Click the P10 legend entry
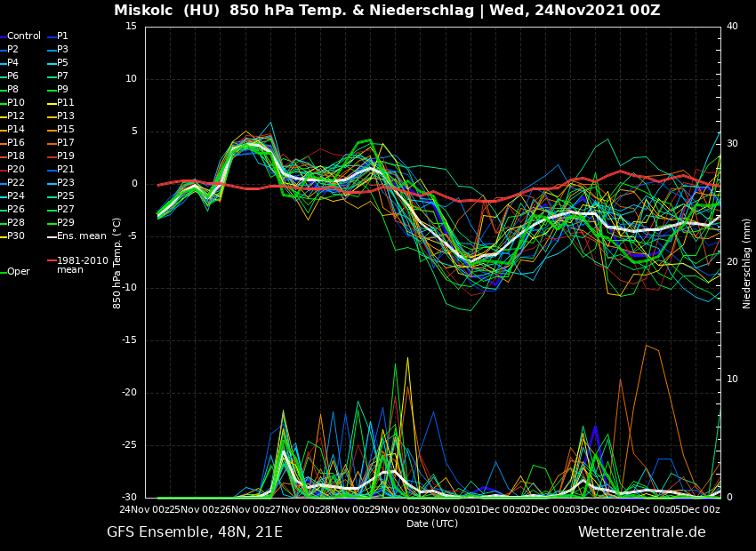The height and width of the screenshot is (551, 756). click(16, 103)
